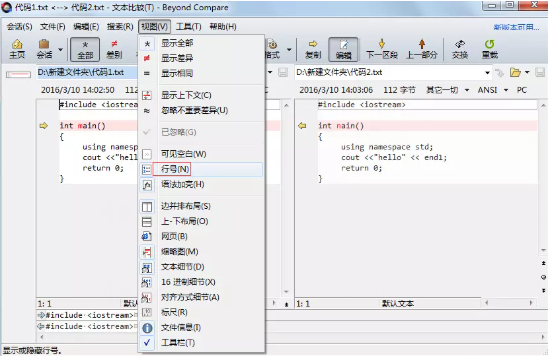Click 默认文本 in right status bar
The image size is (548, 360).
[x=398, y=304]
